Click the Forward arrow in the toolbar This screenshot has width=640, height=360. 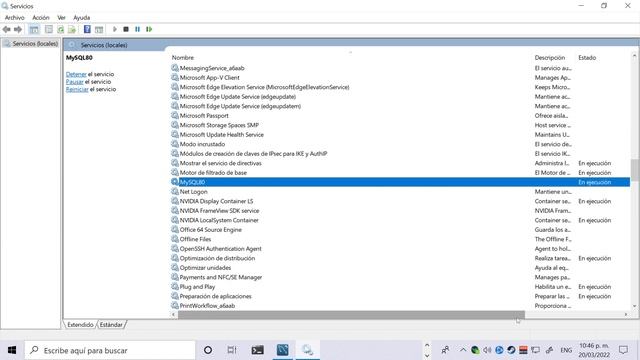coord(18,29)
